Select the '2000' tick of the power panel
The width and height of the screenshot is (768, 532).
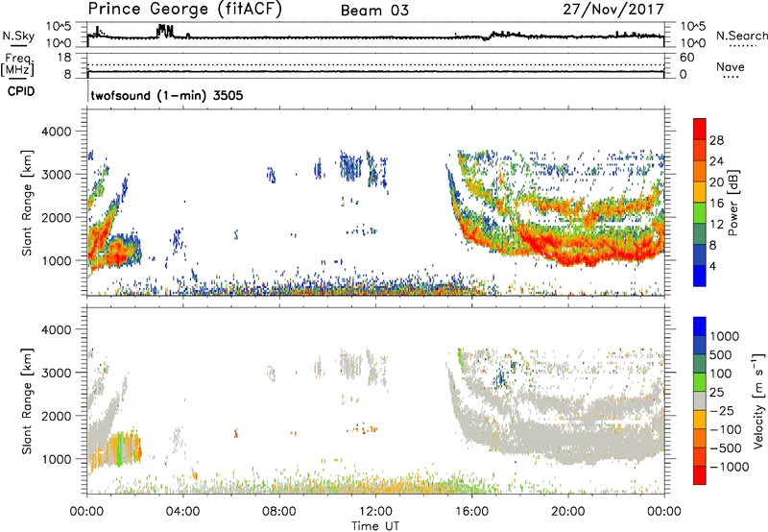tap(56, 217)
